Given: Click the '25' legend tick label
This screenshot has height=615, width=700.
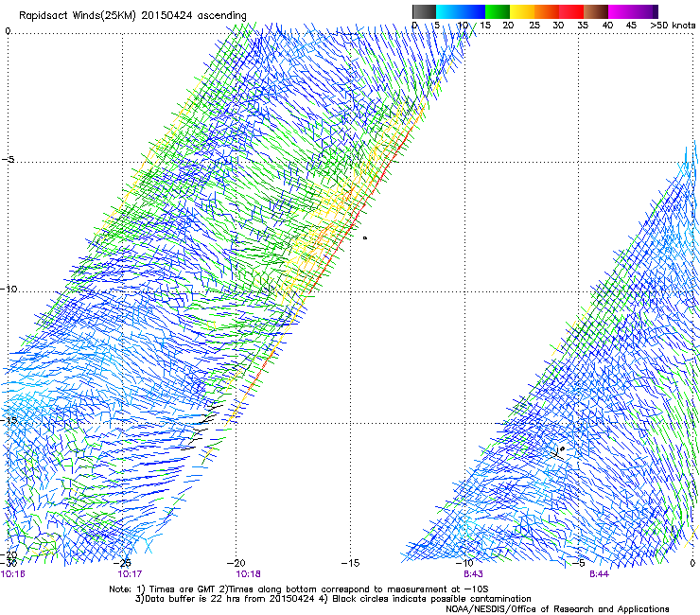Looking at the screenshot, I should click(x=534, y=26).
